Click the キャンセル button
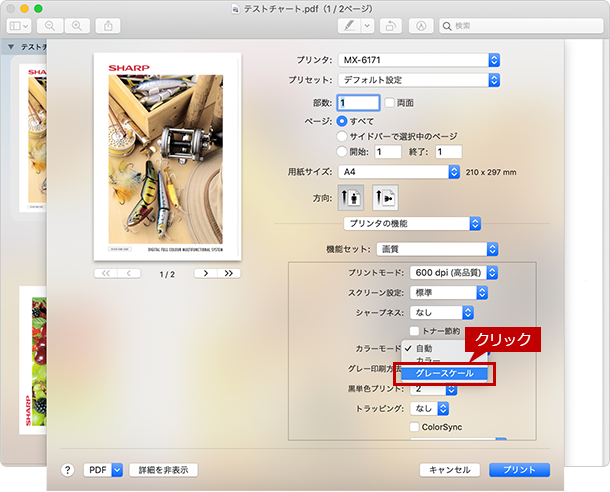Screen dimensions: 610x492 point(449,469)
